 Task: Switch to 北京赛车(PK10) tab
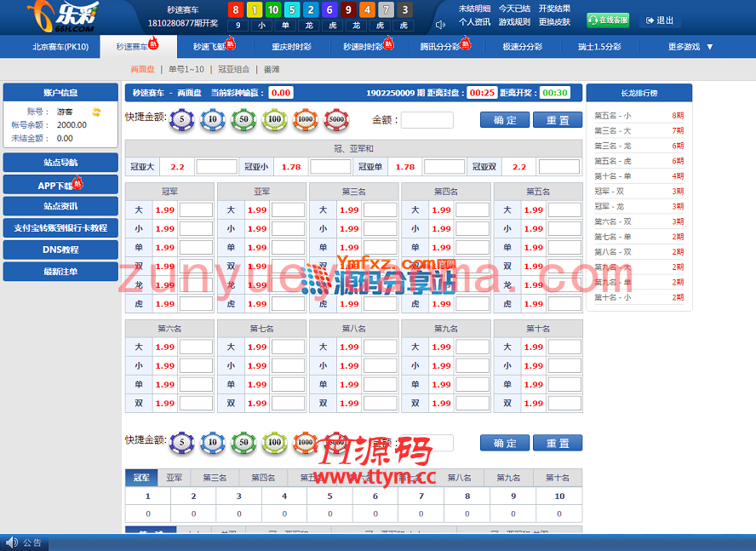pos(60,47)
